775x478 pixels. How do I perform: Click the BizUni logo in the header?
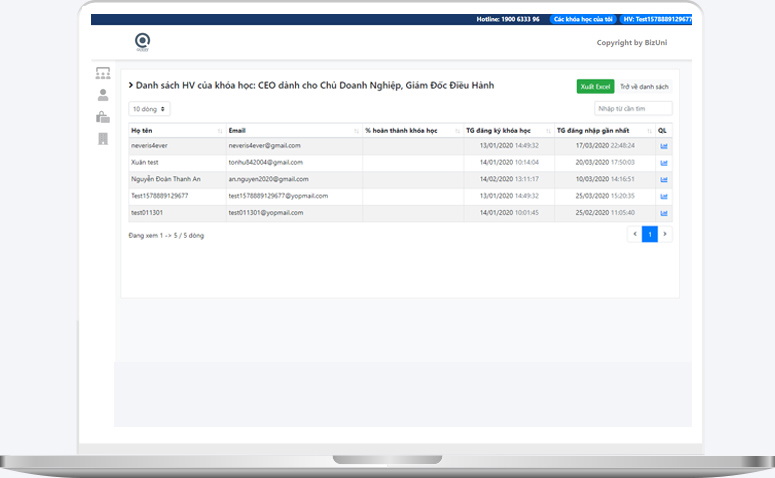(142, 41)
